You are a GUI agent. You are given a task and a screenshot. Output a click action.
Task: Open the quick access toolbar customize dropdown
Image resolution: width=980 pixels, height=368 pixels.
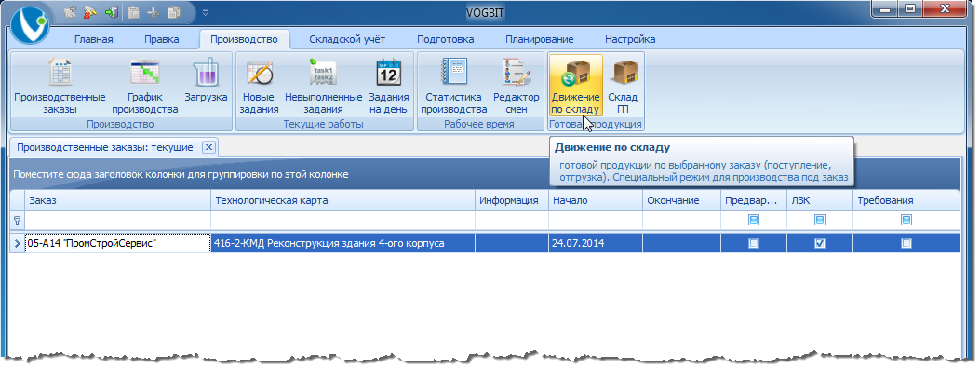[x=205, y=12]
